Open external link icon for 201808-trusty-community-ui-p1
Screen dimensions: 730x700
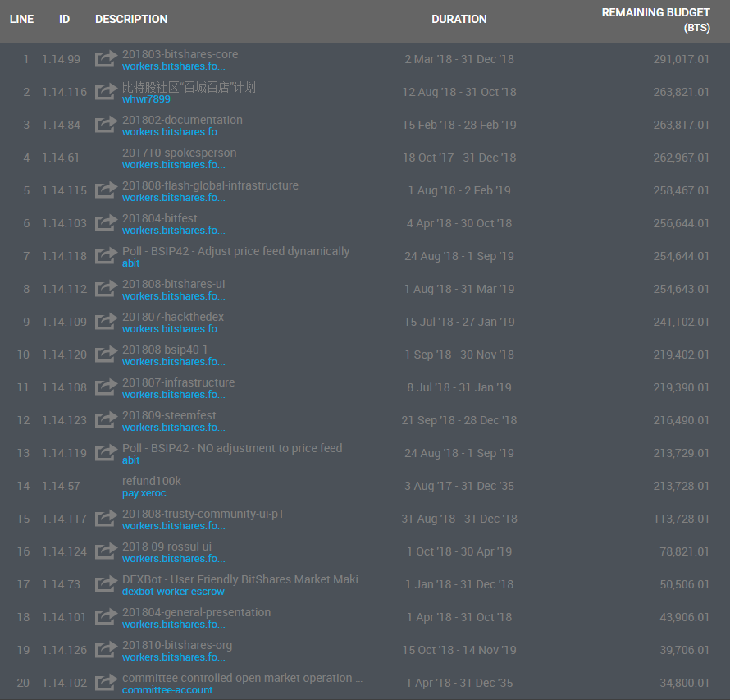tap(106, 519)
